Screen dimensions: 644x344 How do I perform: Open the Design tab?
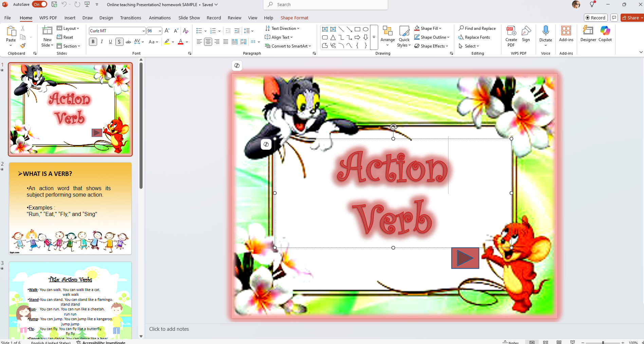tap(106, 18)
